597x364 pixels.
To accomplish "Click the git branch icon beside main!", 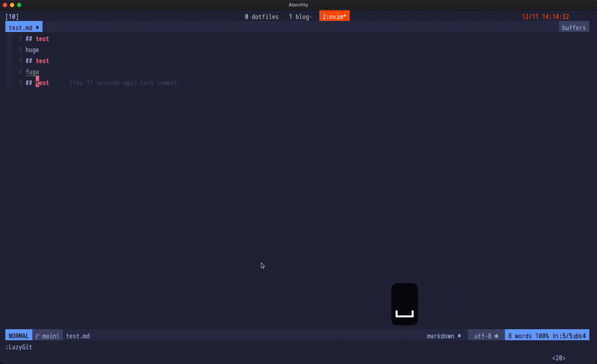I will (x=38, y=336).
